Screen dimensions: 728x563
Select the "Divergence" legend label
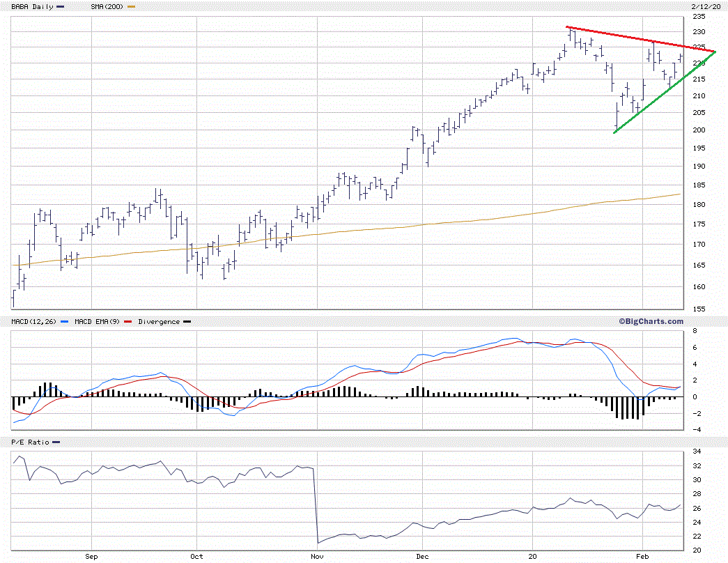coord(159,321)
